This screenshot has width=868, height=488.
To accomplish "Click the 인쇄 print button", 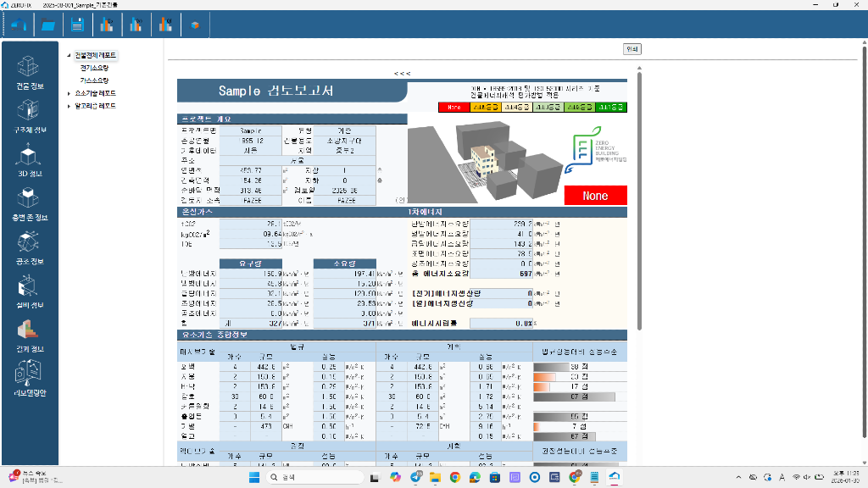I will click(x=632, y=48).
